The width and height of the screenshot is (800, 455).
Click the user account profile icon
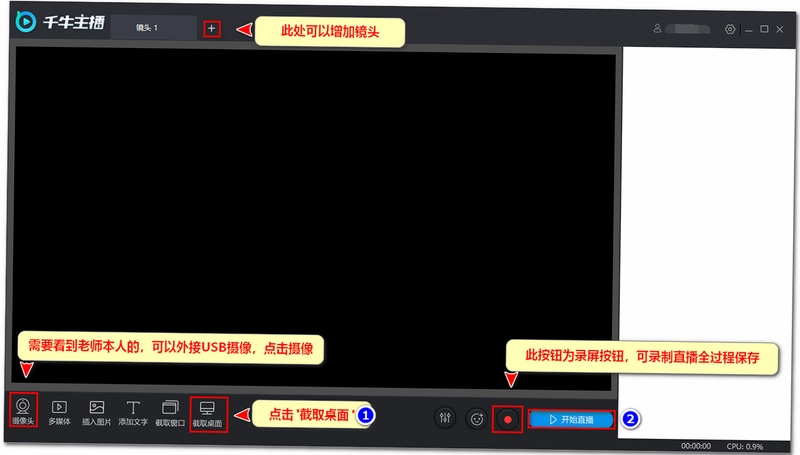pos(657,29)
